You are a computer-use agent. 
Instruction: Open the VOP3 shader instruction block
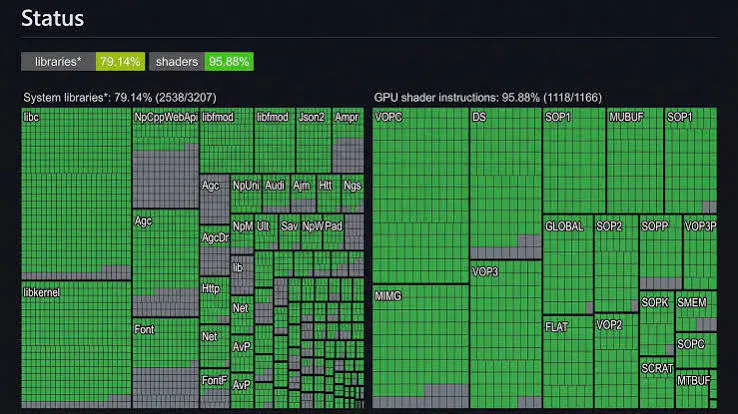pos(506,334)
